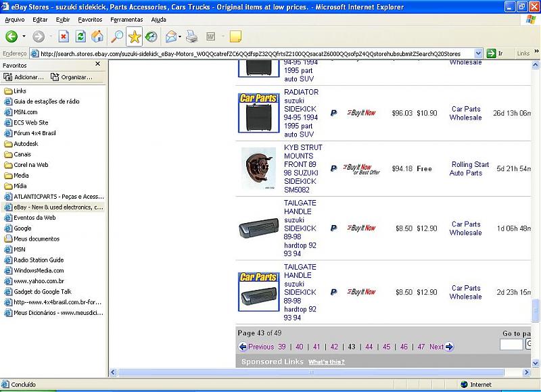
Task: Click the Go to page number field
Action: [511, 344]
